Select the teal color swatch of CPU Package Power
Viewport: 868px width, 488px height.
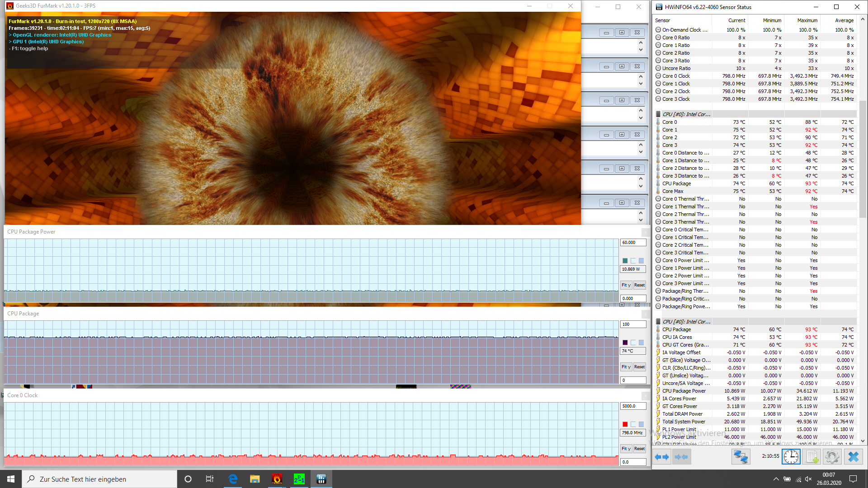(625, 261)
